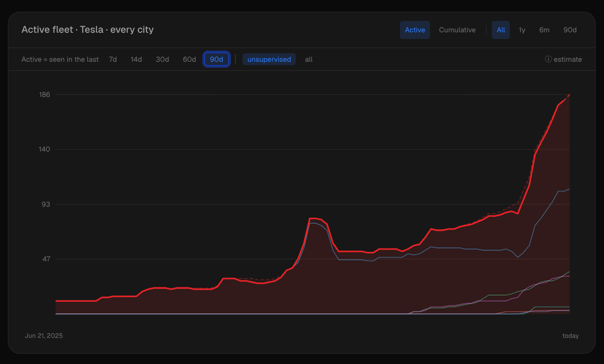Select the All time range
Viewport: 604px width, 364px height.
click(501, 30)
